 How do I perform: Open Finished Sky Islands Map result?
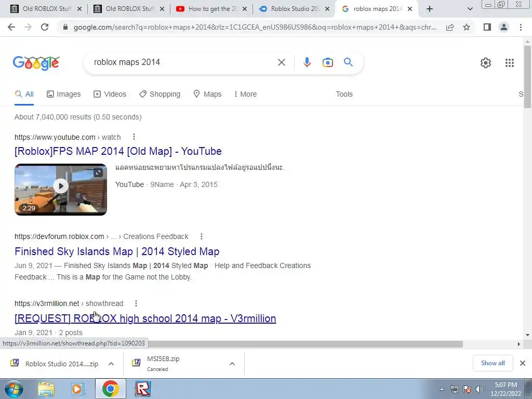click(117, 251)
